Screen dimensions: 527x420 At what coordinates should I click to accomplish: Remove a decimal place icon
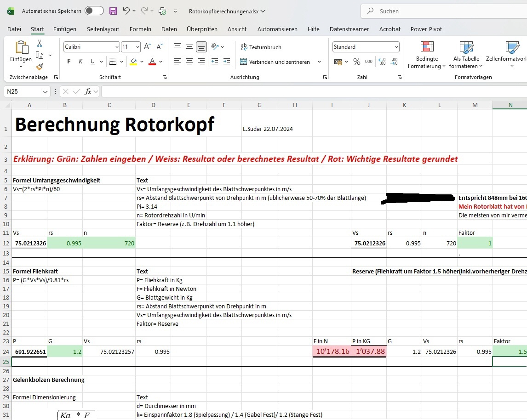tap(394, 62)
